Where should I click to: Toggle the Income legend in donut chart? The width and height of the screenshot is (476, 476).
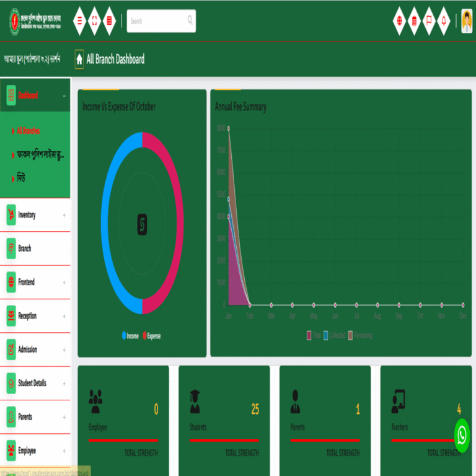coord(131,336)
